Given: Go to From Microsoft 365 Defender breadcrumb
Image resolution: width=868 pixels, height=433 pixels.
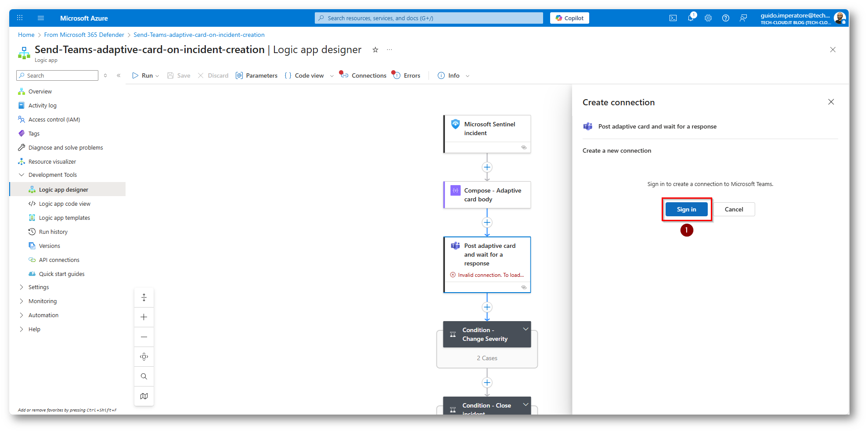Looking at the screenshot, I should [84, 35].
